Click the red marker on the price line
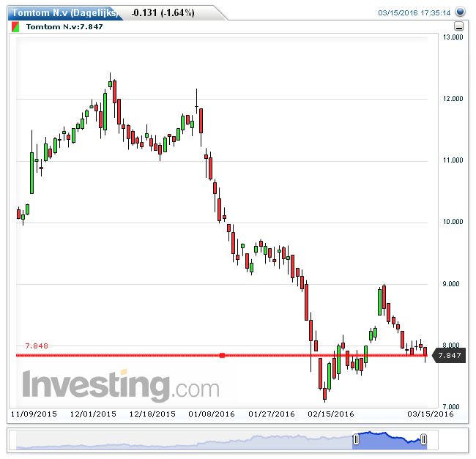Image resolution: width=476 pixels, height=459 pixels. (222, 355)
